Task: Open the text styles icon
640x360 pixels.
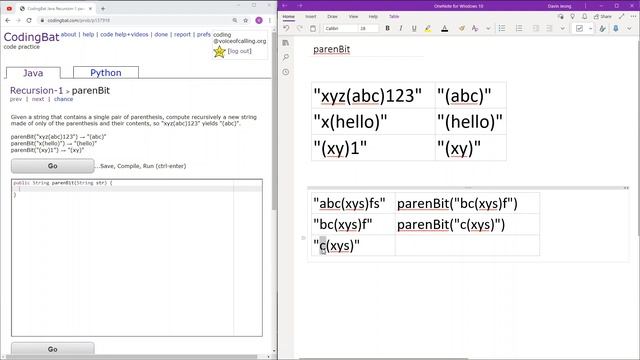Action: point(475,29)
